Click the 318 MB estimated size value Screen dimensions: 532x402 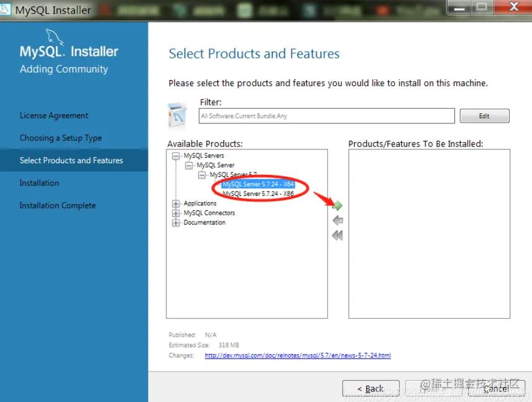[x=228, y=345]
